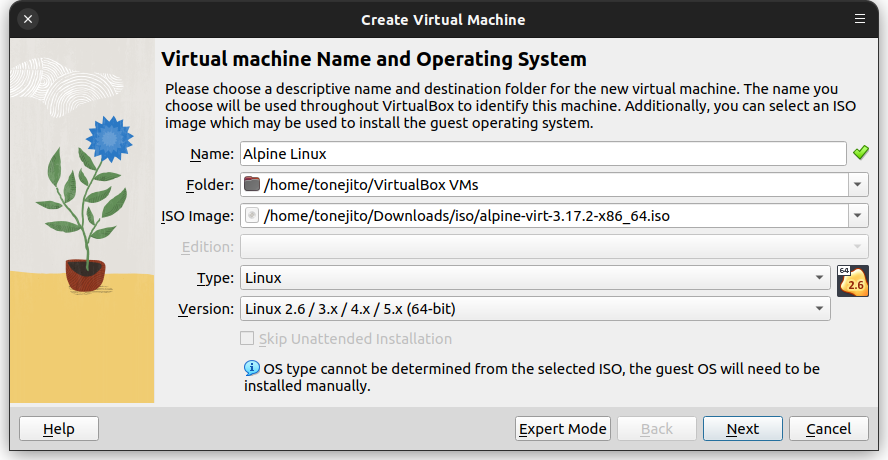Expand the Folder dropdown arrow
Image resolution: width=888 pixels, height=460 pixels.
tap(858, 185)
